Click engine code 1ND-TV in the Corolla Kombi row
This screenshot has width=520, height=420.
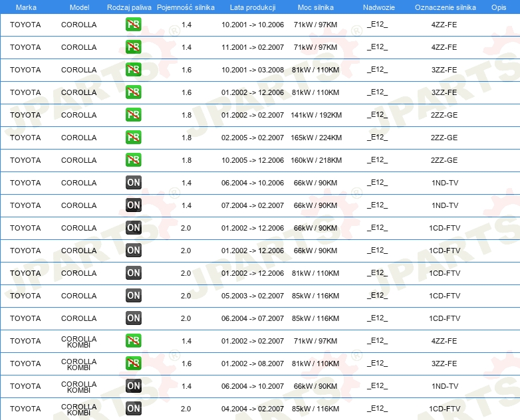pyautogui.click(x=445, y=386)
